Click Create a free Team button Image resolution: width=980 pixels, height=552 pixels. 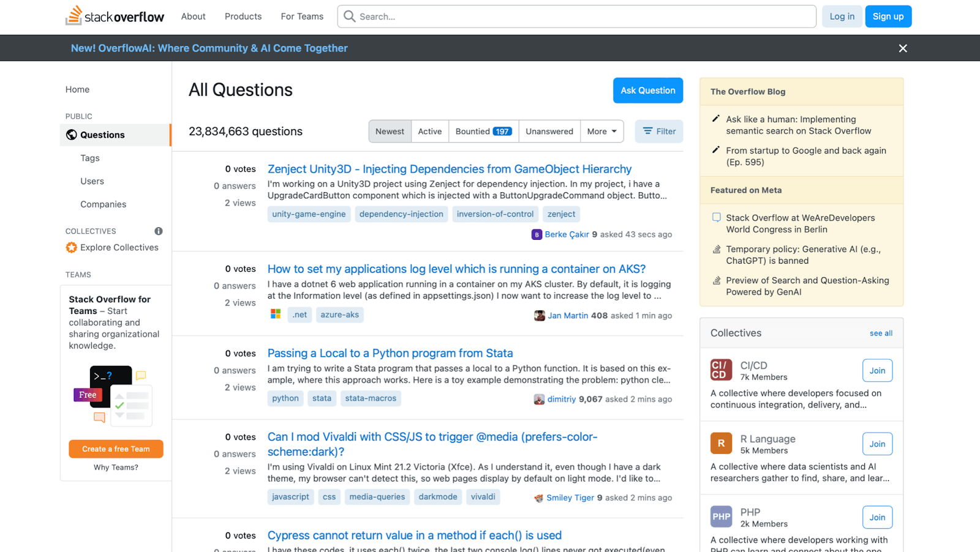pos(116,449)
